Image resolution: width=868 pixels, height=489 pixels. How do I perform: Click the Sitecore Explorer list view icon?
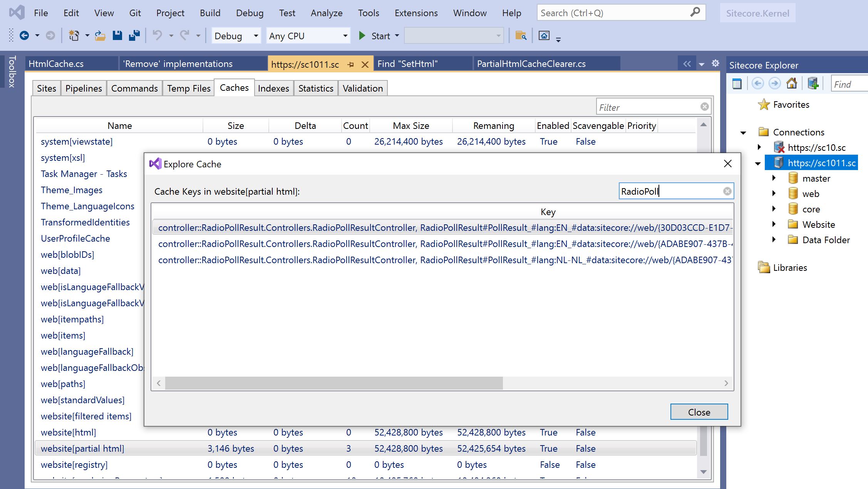737,84
